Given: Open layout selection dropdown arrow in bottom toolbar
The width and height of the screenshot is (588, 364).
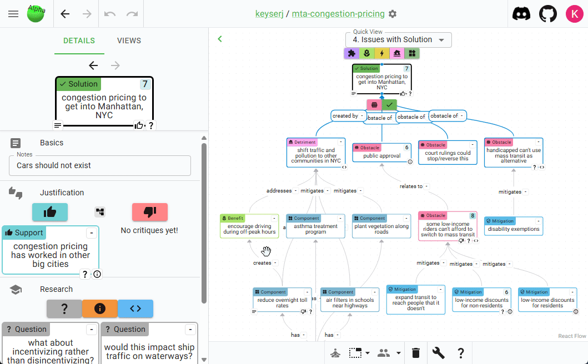Looking at the screenshot, I should pyautogui.click(x=368, y=353).
